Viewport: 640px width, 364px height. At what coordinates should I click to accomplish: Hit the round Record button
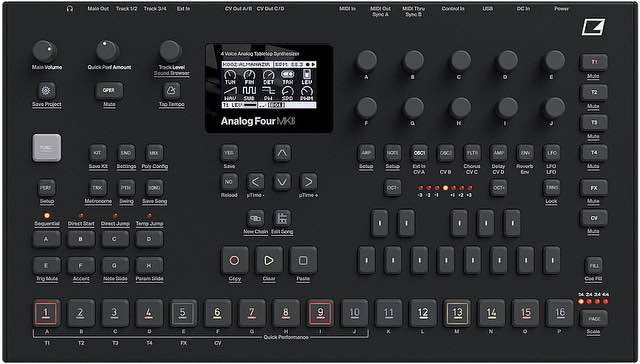click(x=235, y=260)
